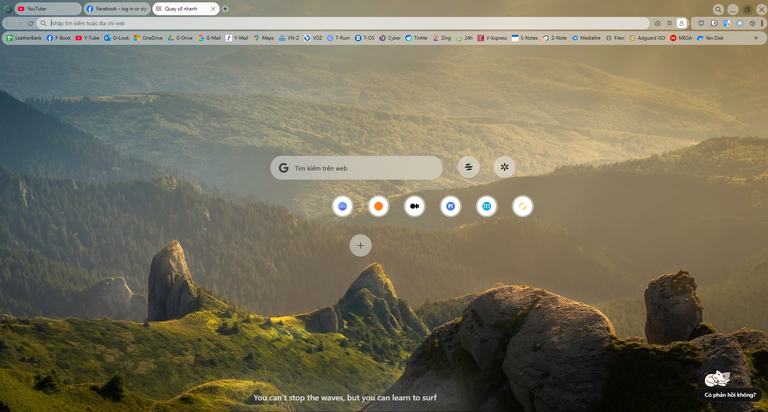
Task: Open the F-Book bookmark
Action: [59, 38]
